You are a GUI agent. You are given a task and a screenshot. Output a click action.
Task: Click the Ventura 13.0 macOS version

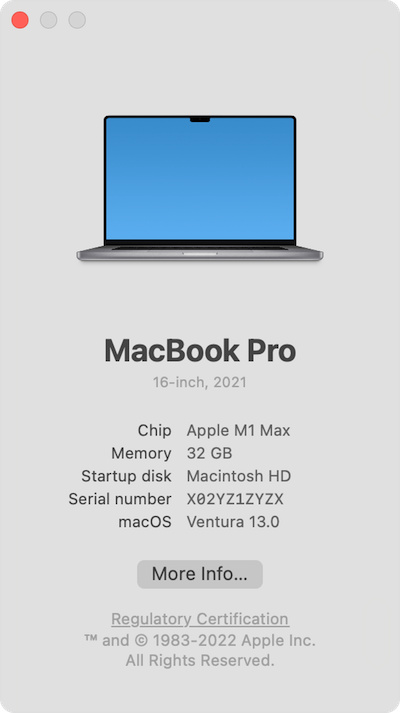pyautogui.click(x=233, y=522)
